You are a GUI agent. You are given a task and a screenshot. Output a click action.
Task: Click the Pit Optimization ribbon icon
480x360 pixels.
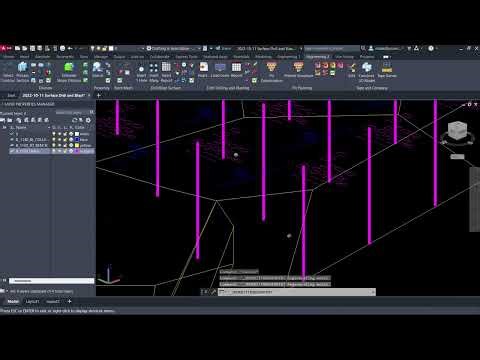click(x=271, y=68)
